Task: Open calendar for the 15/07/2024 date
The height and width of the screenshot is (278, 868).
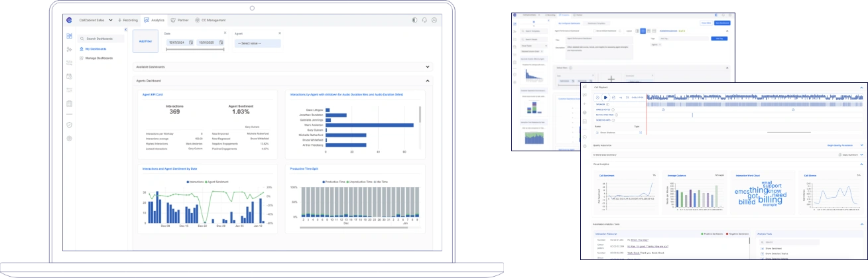Action: point(191,42)
